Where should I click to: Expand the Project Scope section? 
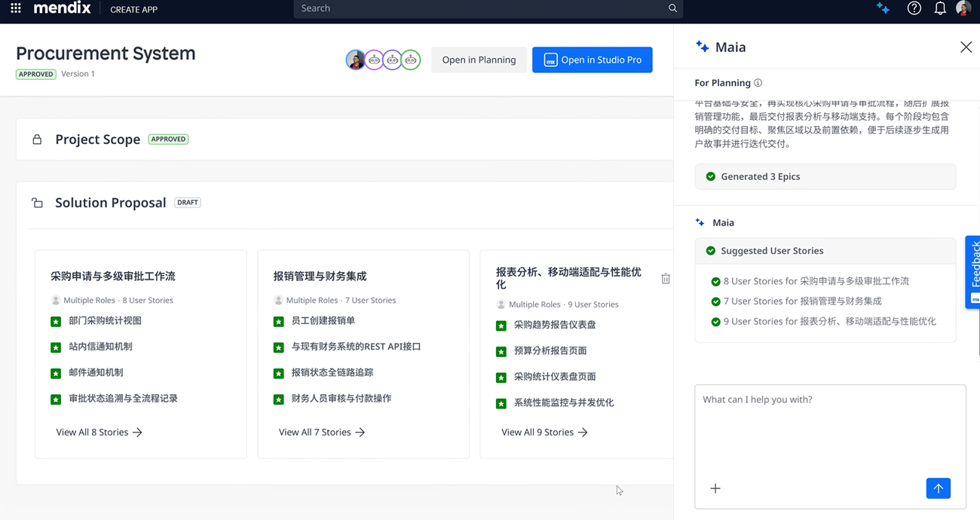345,139
